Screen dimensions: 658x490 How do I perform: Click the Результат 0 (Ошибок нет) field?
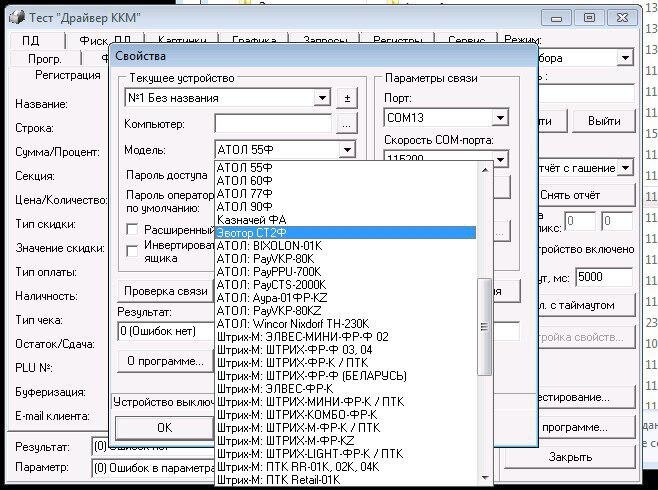point(166,331)
